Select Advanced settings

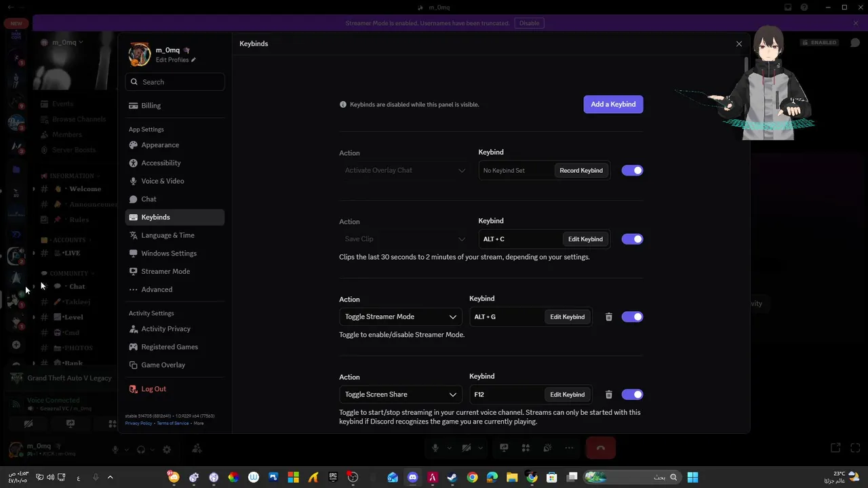tap(175, 289)
